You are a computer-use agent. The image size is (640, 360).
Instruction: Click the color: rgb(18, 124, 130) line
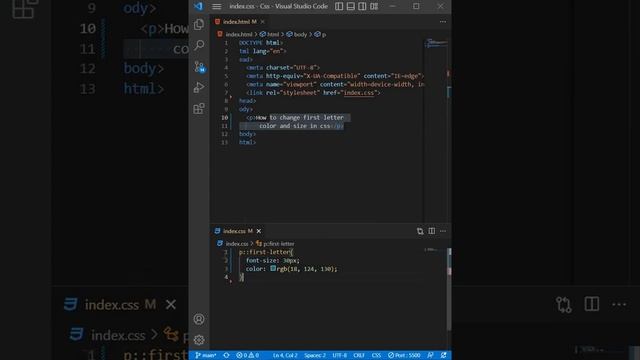[291, 269]
